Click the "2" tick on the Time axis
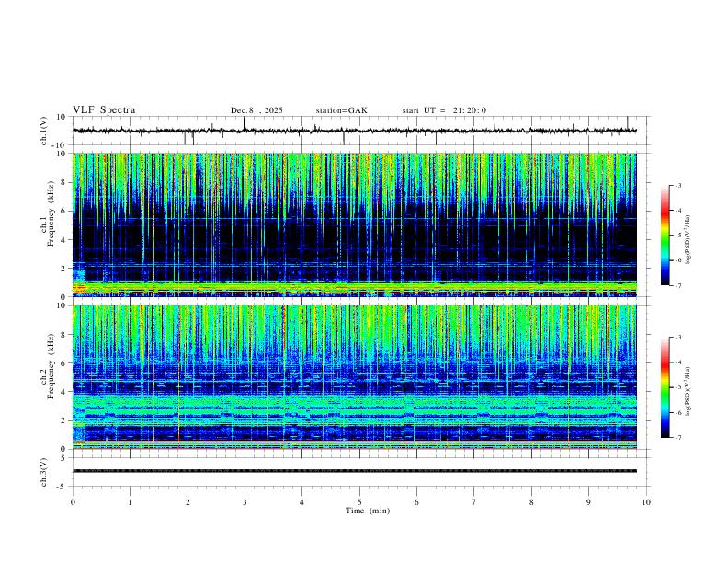 tap(188, 502)
